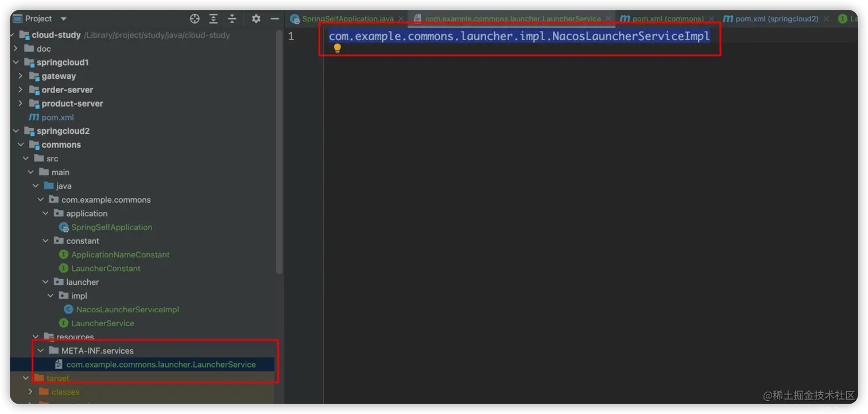Viewport: 868px width, 414px height.
Task: Click the highlighted NacosLauncherServiceImpl line in the editor
Action: tap(519, 37)
